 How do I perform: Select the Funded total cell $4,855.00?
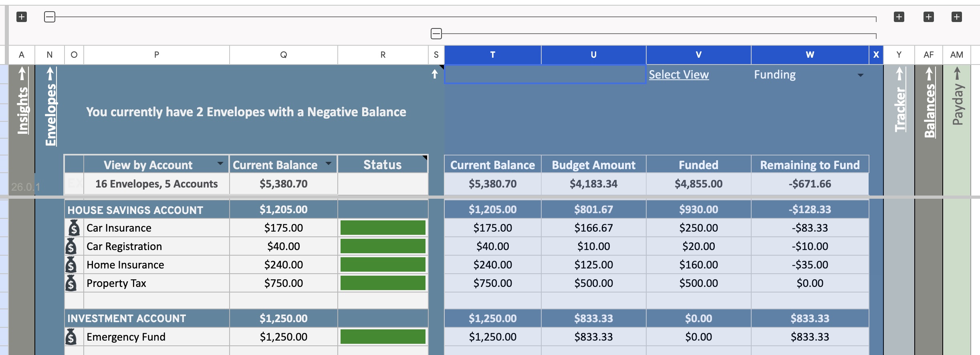pyautogui.click(x=699, y=184)
